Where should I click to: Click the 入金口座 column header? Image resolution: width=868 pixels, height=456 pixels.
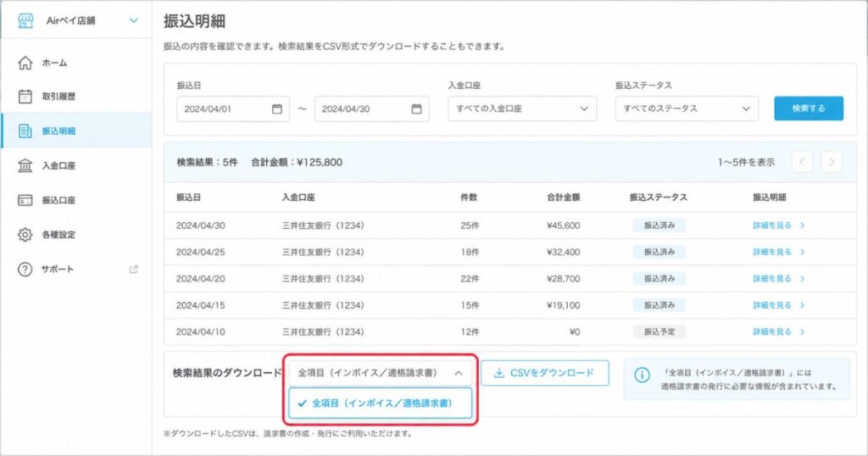(298, 197)
